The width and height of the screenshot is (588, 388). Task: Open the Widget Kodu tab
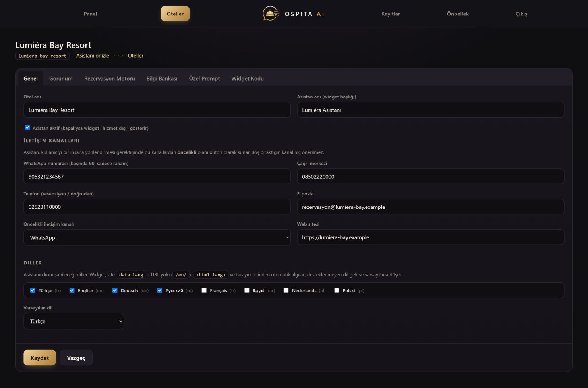point(248,79)
